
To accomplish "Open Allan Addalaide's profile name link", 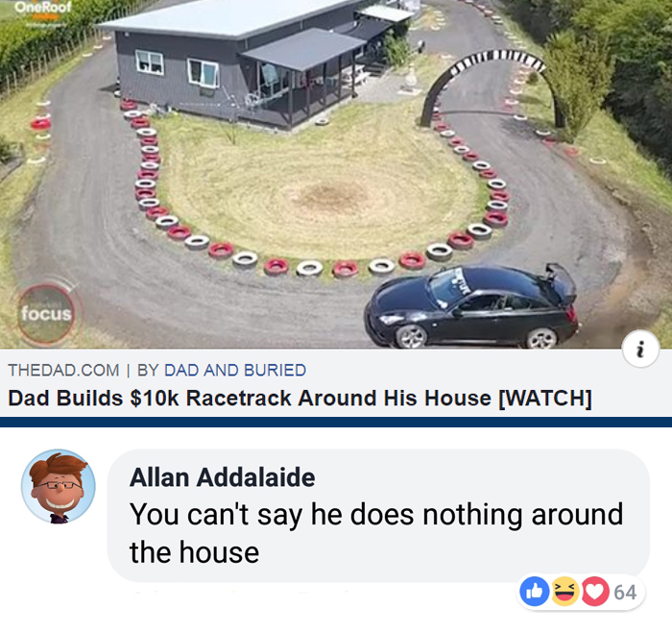I will 222,477.
